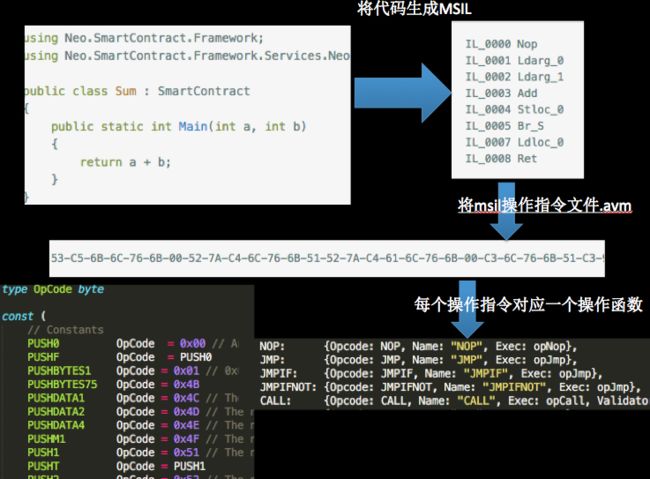Select the PUSHBYTES75 constant row
The image size is (650, 479).
tap(114, 385)
